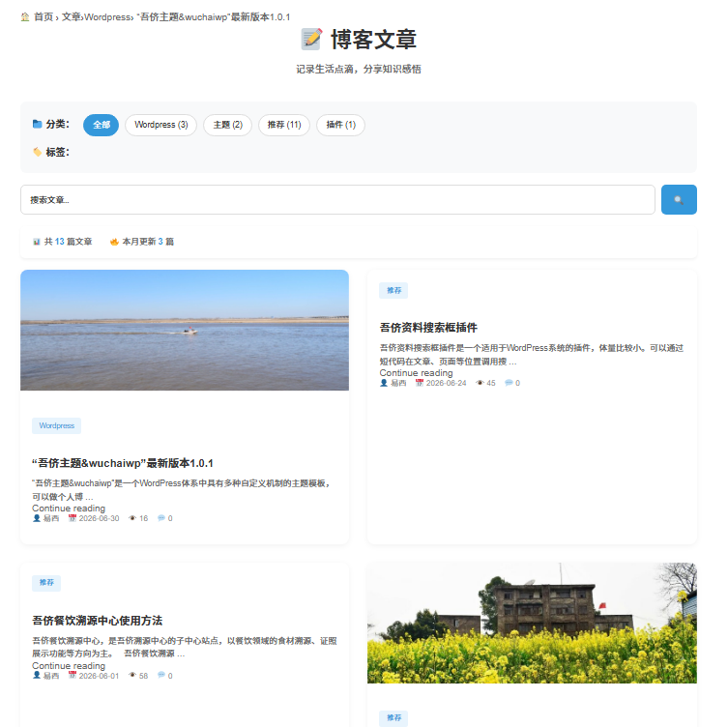Open the 吾侪餐饮溯源中心使用方法 article title

click(x=97, y=621)
